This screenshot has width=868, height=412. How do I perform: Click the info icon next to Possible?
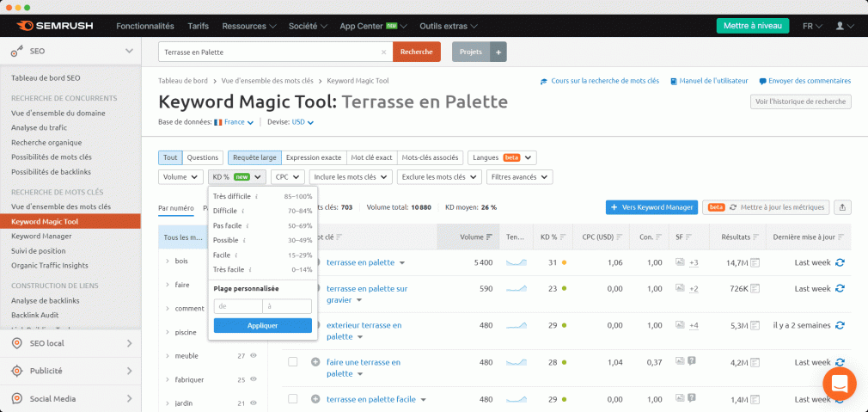pos(245,240)
